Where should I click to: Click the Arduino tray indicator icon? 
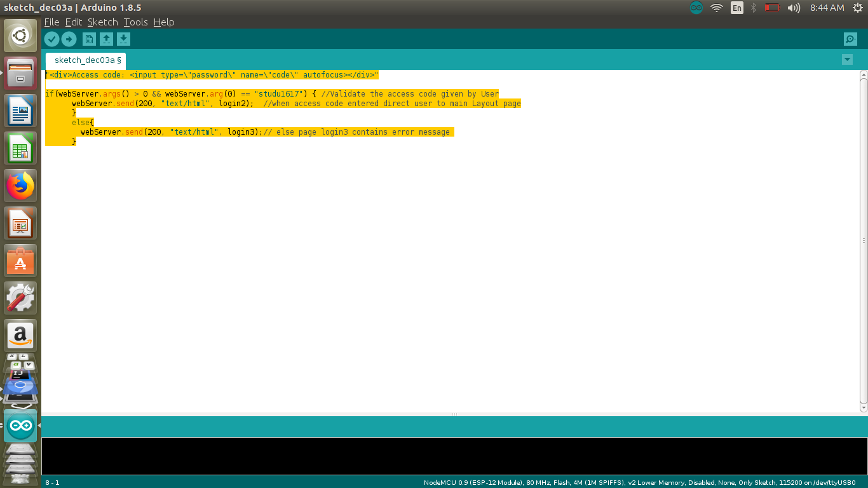coord(696,8)
